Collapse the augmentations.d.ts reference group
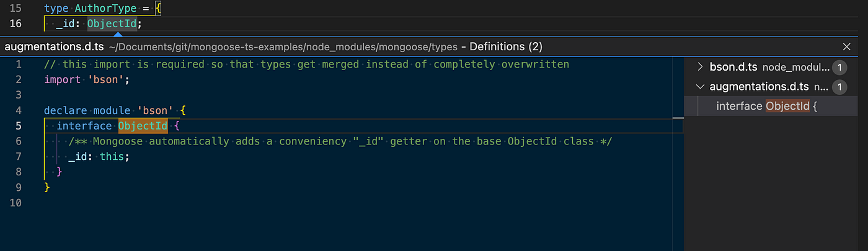 (700, 87)
